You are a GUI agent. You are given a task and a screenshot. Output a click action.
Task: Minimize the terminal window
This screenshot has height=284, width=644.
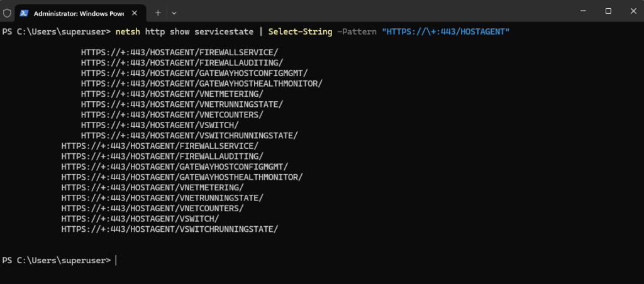pos(583,11)
